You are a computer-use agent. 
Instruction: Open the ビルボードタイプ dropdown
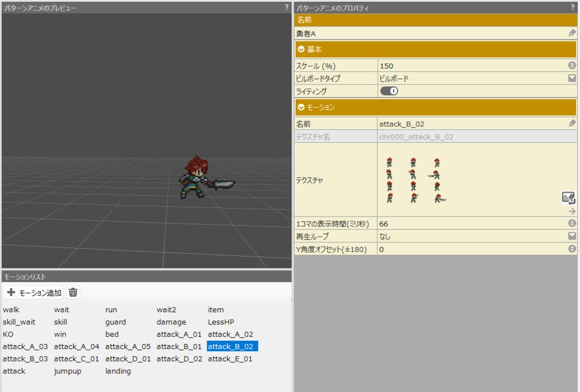(572, 78)
